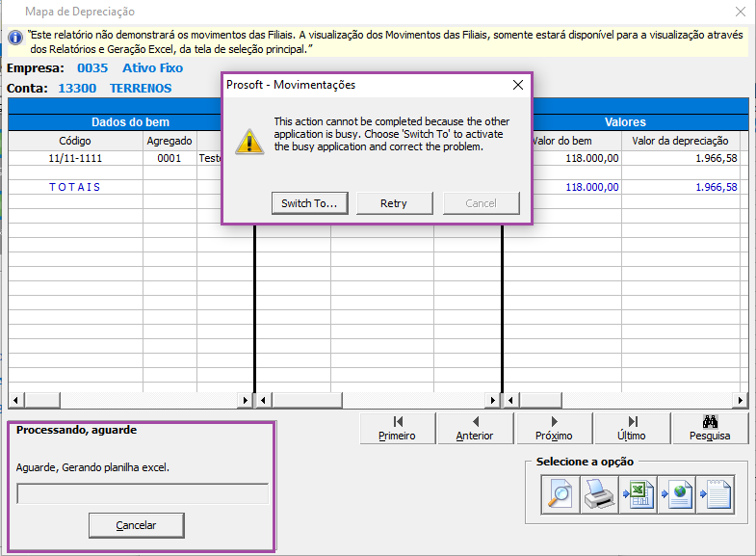This screenshot has width=756, height=556.
Task: Click the 'Processando, aguarde' heading
Action: point(77,430)
